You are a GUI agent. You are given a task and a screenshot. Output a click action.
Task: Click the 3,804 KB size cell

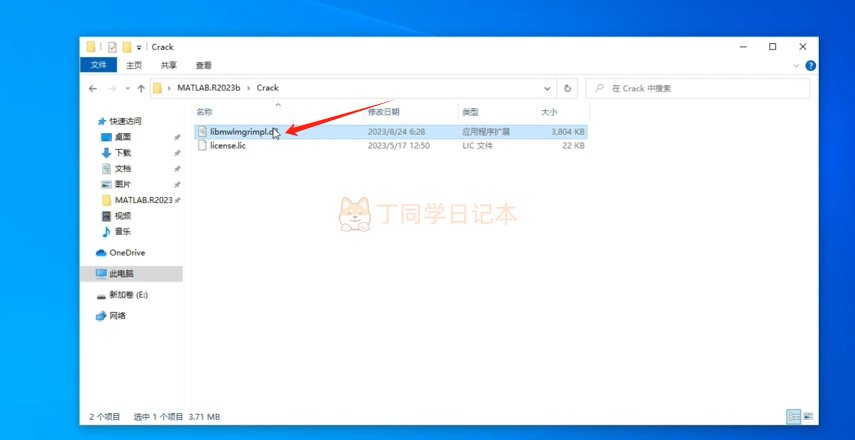[568, 131]
